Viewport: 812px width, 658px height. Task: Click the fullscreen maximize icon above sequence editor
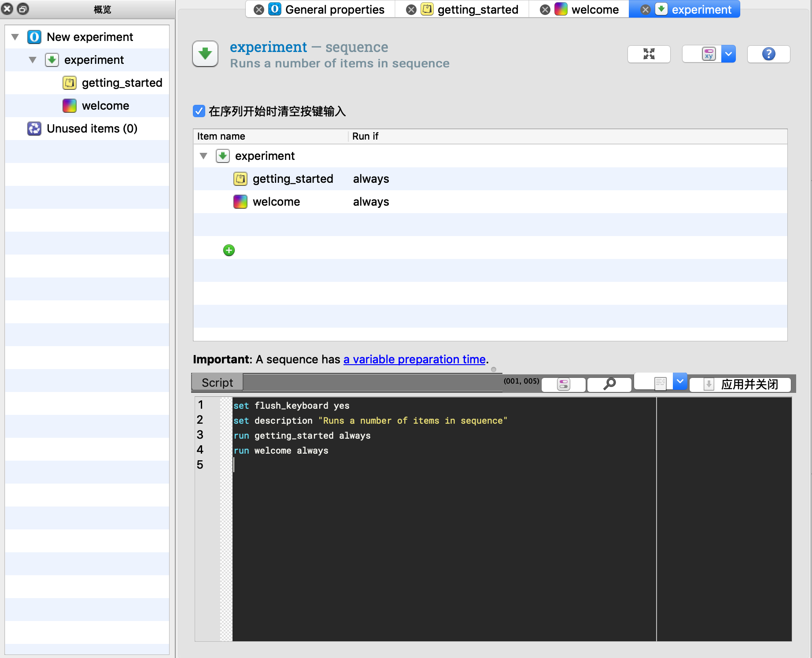tap(649, 54)
